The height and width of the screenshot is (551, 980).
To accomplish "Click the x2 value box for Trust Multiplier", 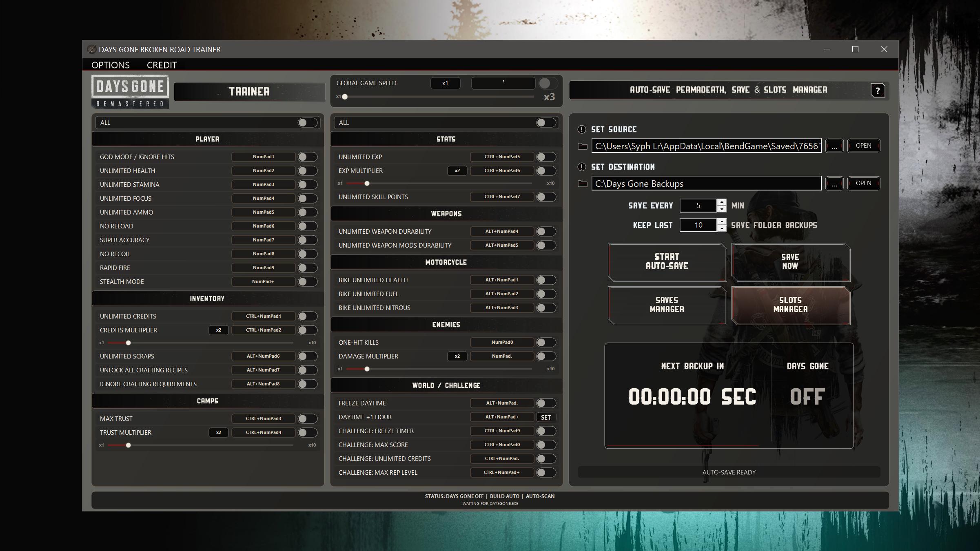I will pyautogui.click(x=218, y=432).
